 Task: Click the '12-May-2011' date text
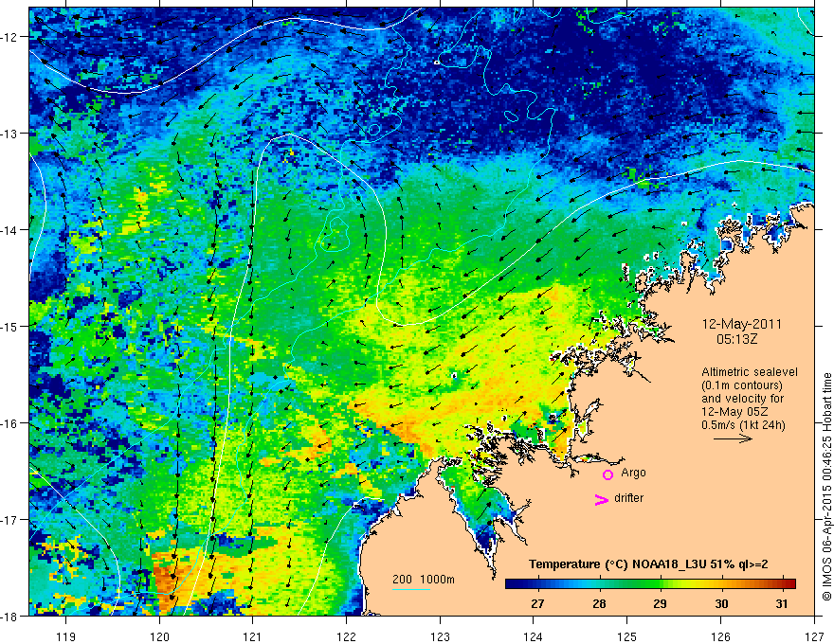point(741,324)
